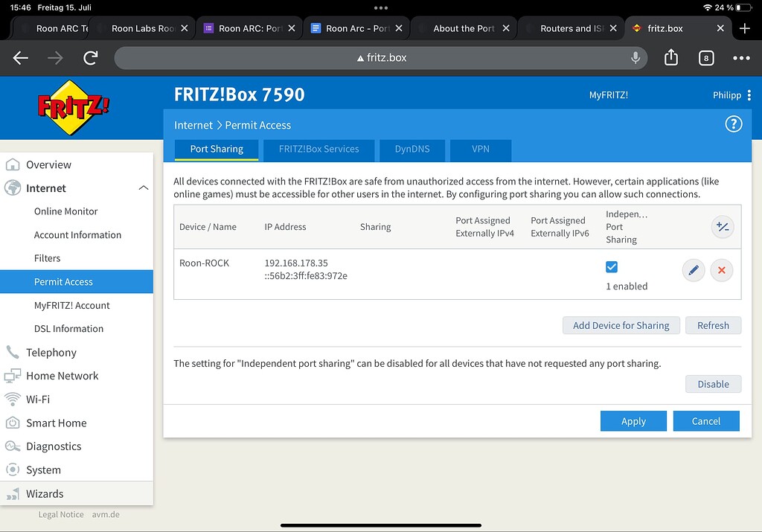This screenshot has height=532, width=762.
Task: Click the Overview house icon
Action: tap(13, 164)
